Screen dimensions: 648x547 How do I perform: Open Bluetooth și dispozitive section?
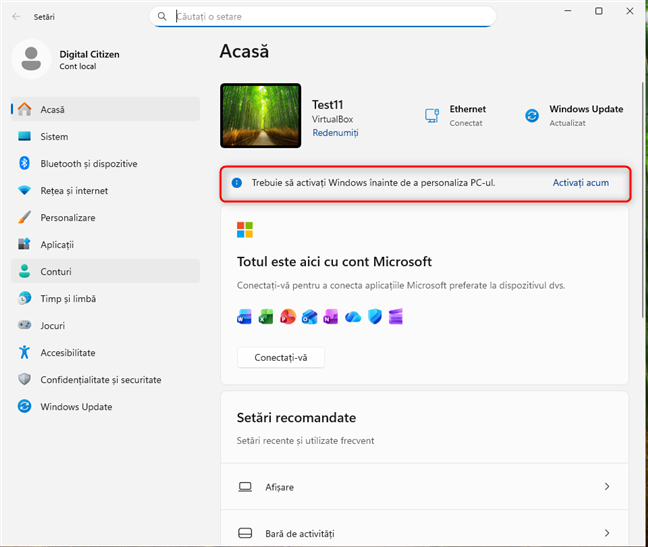pos(105,163)
